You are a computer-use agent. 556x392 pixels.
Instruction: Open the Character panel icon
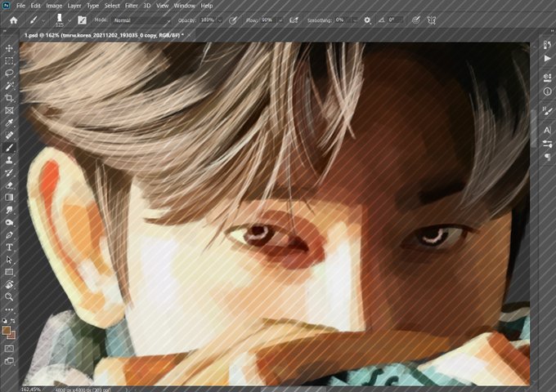pos(547,130)
